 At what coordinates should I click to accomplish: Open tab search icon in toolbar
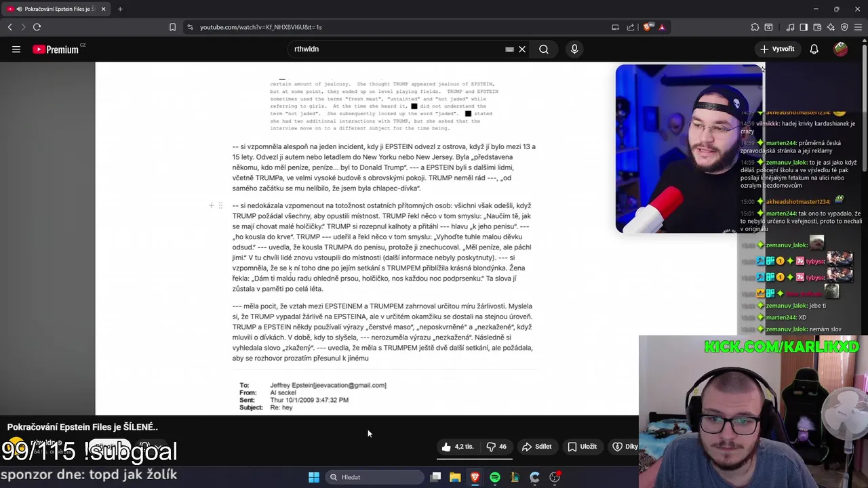point(768,27)
